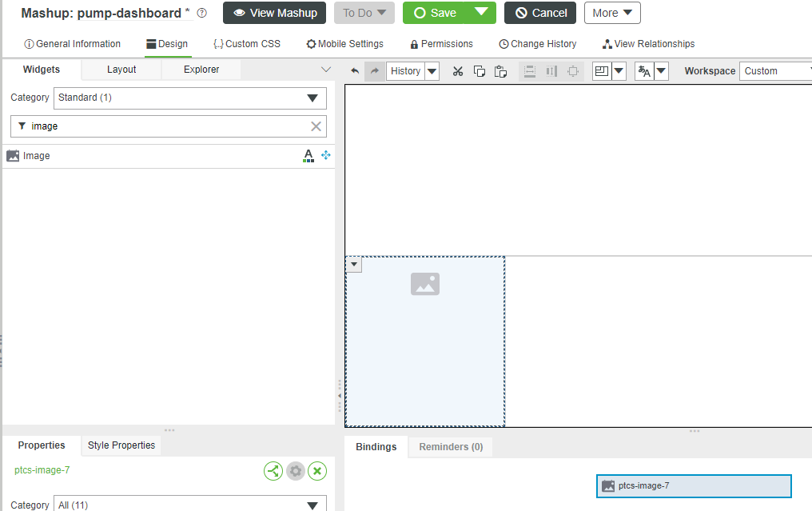Expand the Category Standard (1) dropdown
The height and width of the screenshot is (511, 812).
pyautogui.click(x=312, y=98)
